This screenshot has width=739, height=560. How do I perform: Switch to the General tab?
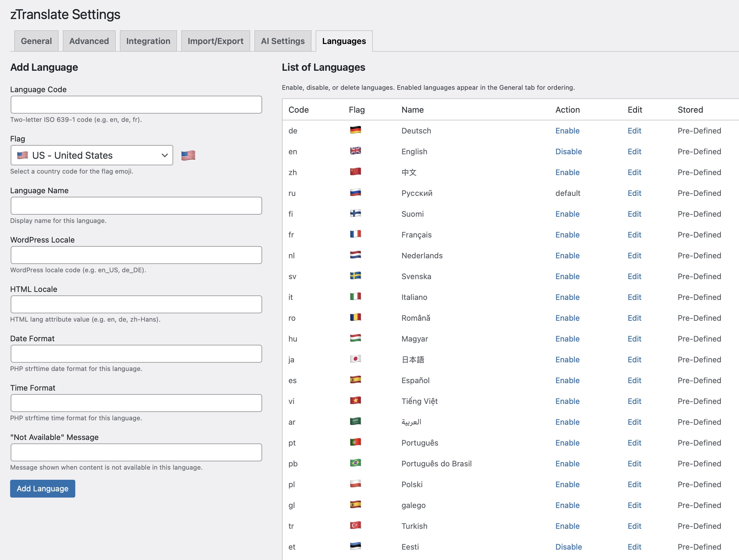36,41
